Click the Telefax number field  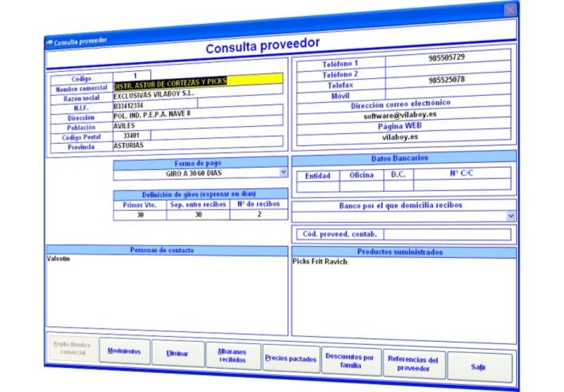pos(447,80)
